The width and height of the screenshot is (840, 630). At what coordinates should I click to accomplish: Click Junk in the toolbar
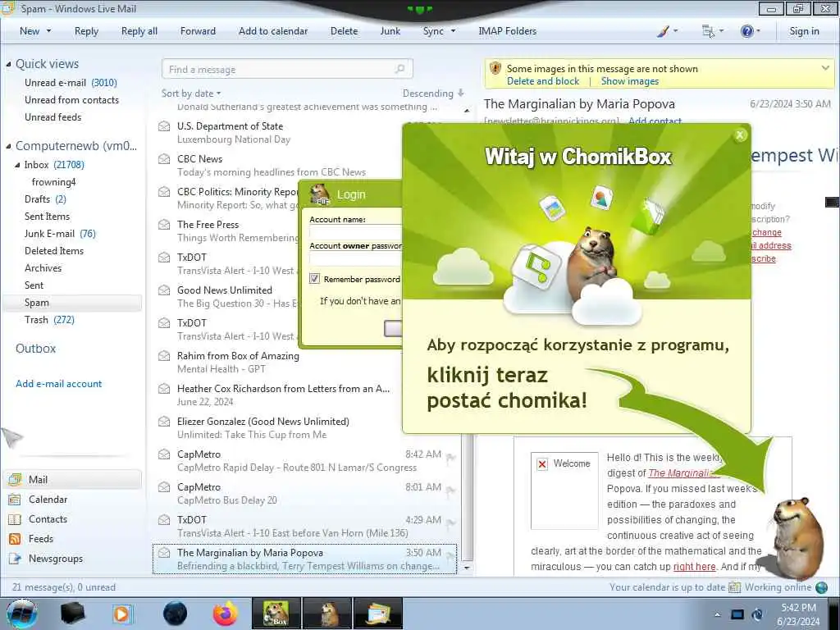coord(390,31)
